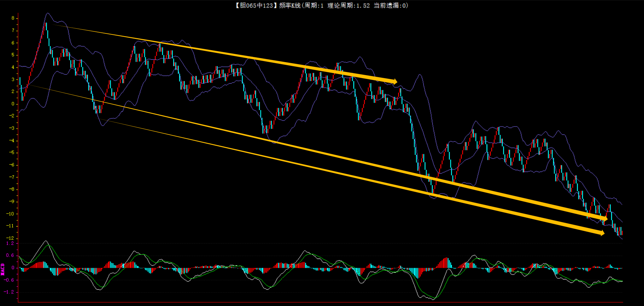Click the -12 label on the price axis

coord(10,238)
